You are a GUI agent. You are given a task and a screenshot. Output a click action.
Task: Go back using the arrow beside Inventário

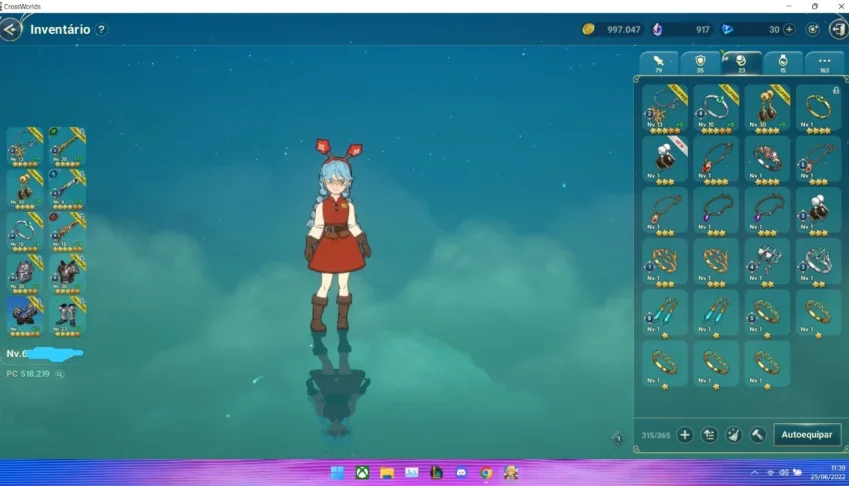(x=10, y=29)
